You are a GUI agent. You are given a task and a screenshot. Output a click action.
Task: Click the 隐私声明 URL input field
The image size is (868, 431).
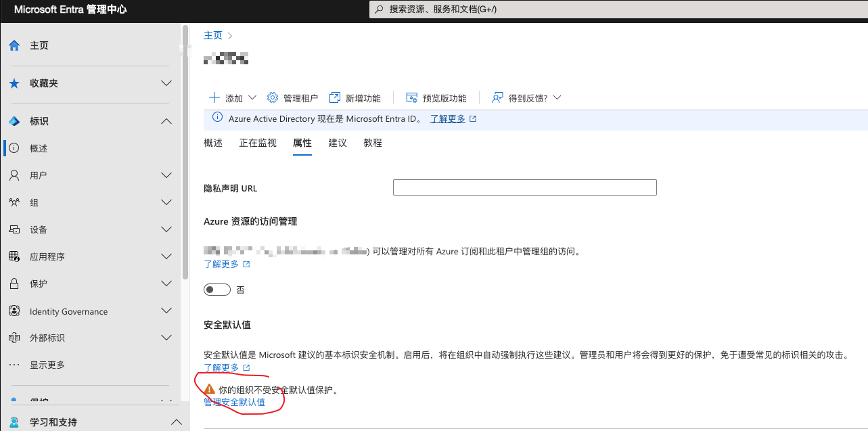pyautogui.click(x=525, y=187)
